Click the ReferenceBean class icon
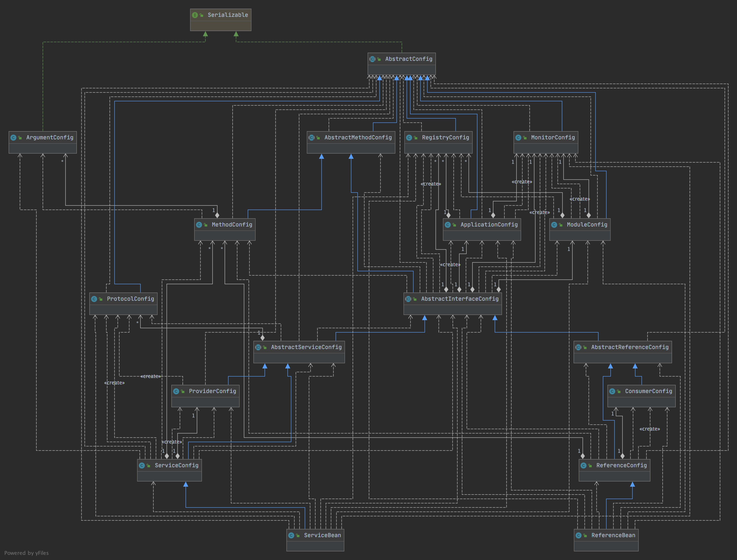This screenshot has width=737, height=560. (x=579, y=535)
